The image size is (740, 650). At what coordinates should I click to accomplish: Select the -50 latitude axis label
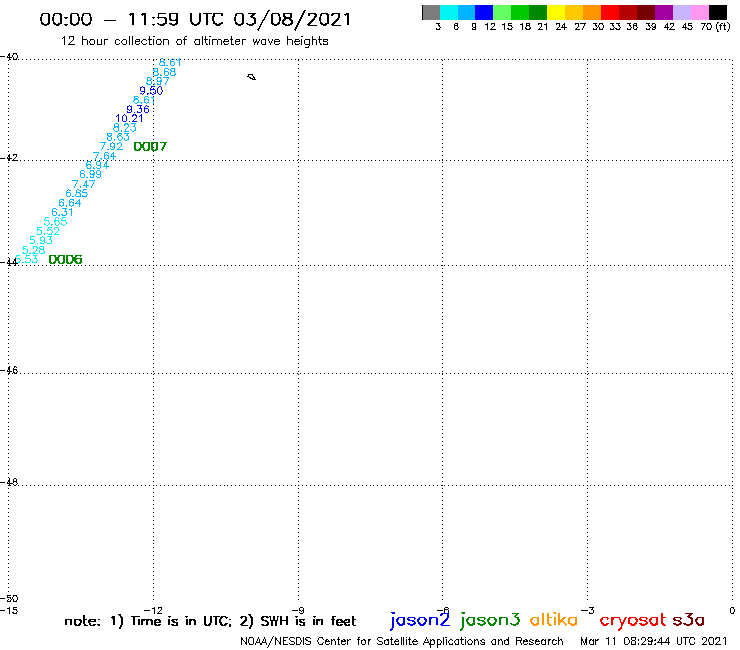click(x=9, y=599)
